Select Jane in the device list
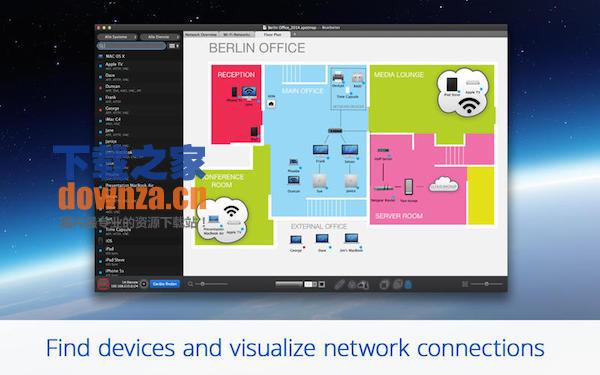This screenshot has width=600, height=375. click(139, 132)
